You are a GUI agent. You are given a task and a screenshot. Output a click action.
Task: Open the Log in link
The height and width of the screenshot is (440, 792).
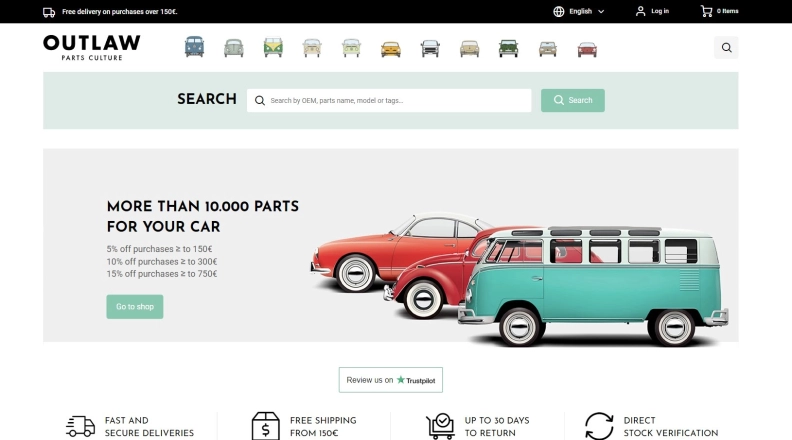(660, 11)
